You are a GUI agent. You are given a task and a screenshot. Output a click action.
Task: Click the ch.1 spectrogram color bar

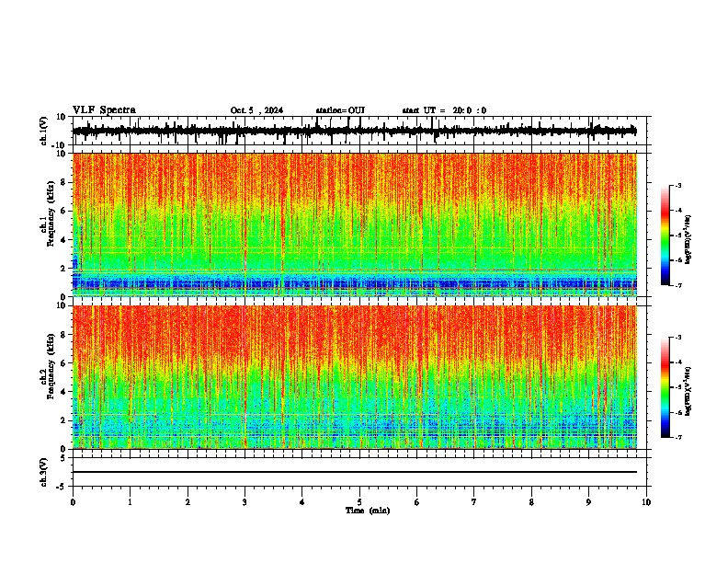coord(665,235)
